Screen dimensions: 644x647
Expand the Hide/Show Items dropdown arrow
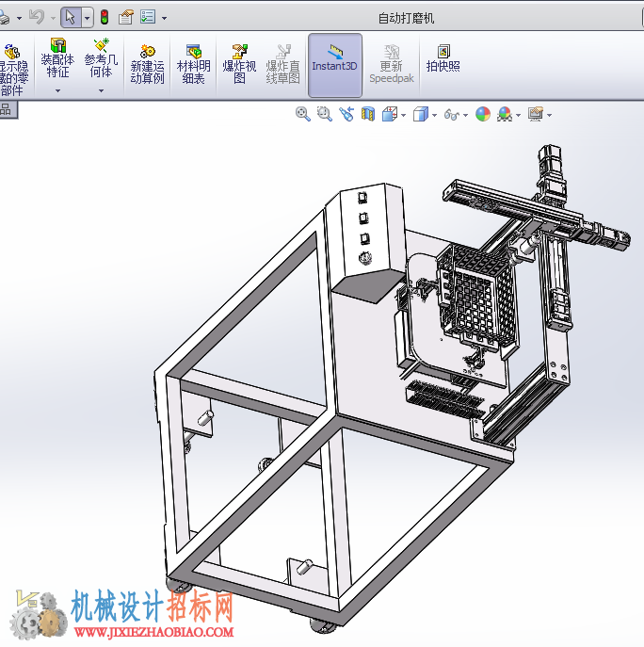tap(465, 115)
